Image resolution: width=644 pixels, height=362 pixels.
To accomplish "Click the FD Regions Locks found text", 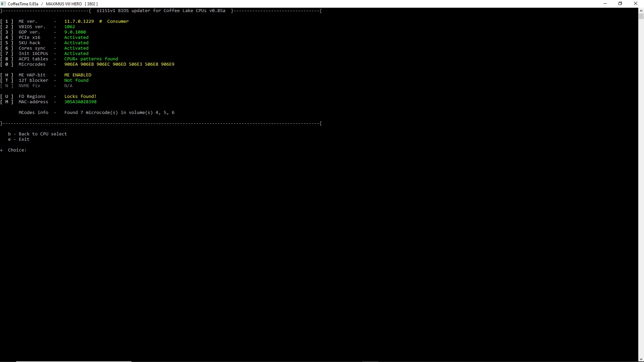I will click(x=80, y=97).
